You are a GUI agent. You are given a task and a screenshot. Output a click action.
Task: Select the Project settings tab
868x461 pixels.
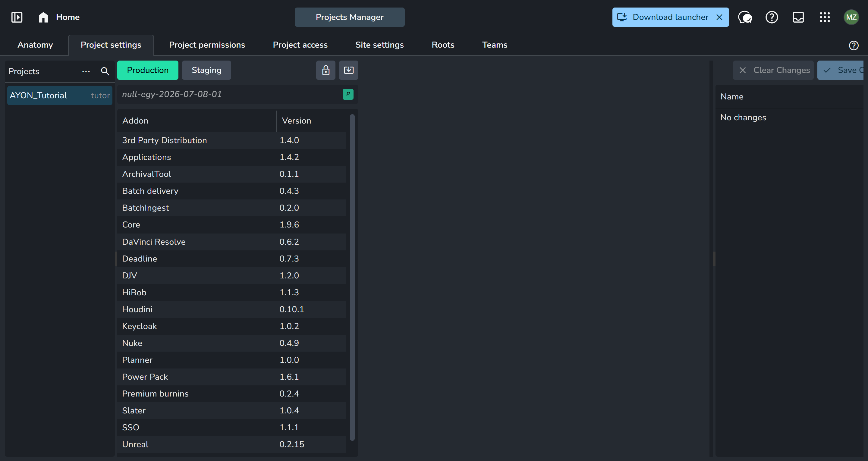(x=111, y=45)
